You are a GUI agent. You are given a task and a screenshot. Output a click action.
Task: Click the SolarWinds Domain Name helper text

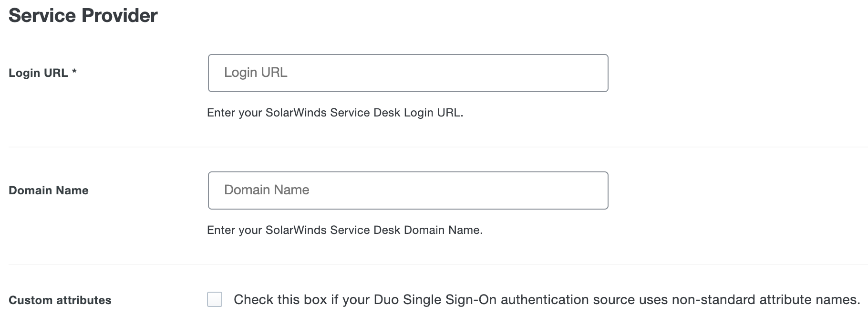point(345,230)
